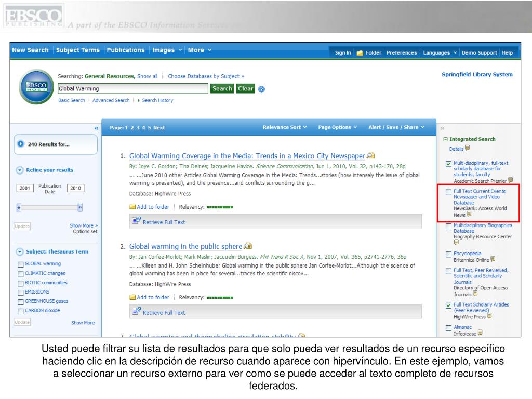This screenshot has width=532, height=399.
Task: Click Sign In in top bar
Action: 343,53
